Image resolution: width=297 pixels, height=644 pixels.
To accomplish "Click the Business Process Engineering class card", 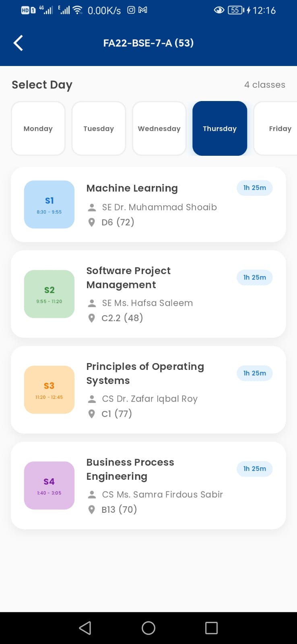I will tap(148, 485).
